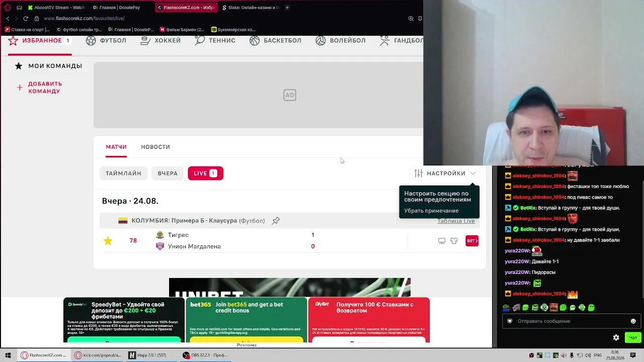644x362 pixels.
Task: Show yesterday's matches with Вчера
Action: (168, 173)
